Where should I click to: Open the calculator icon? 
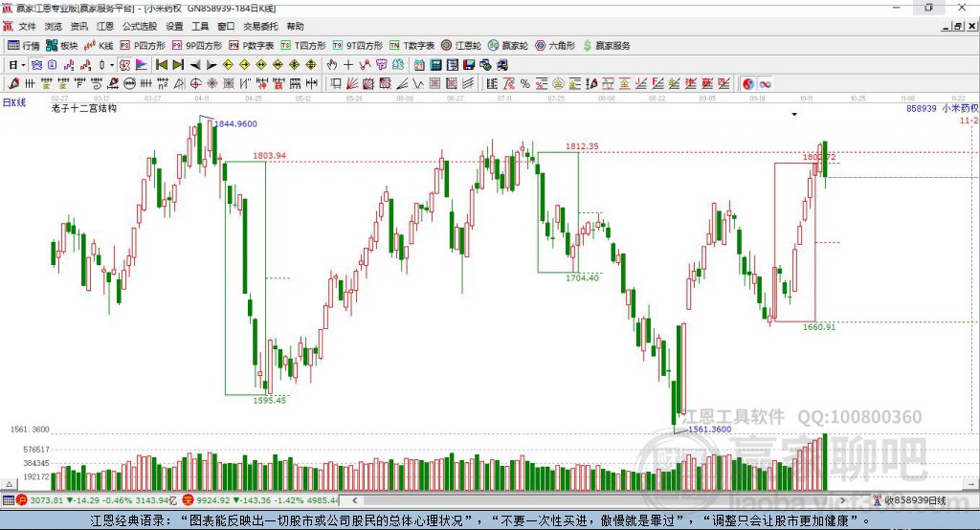(x=435, y=64)
